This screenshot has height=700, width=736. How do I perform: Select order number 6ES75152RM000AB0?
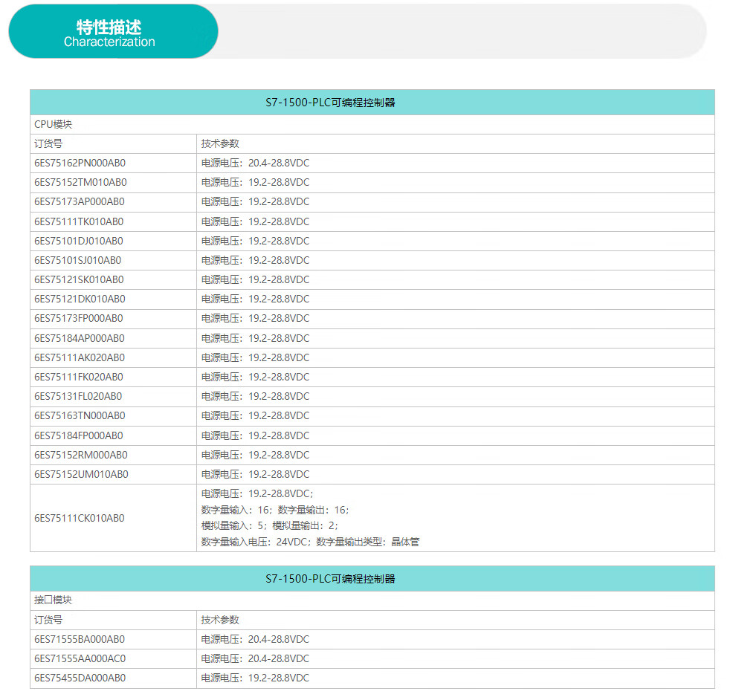pos(81,455)
